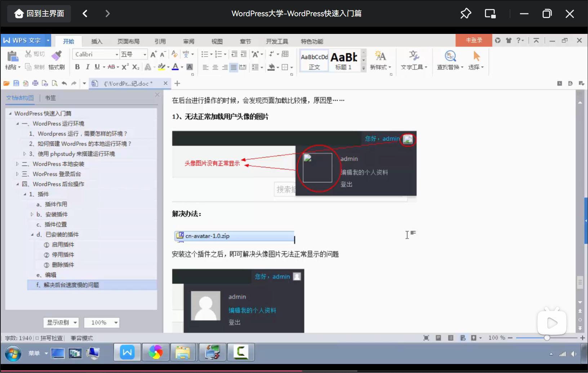Open the 显示级别 dropdown
Screen dimensions: 588x373
click(61, 323)
